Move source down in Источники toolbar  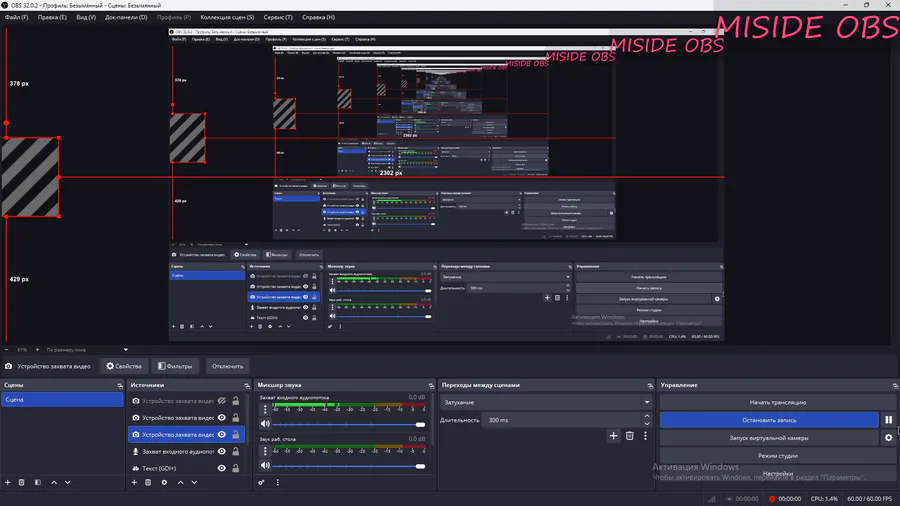194,482
